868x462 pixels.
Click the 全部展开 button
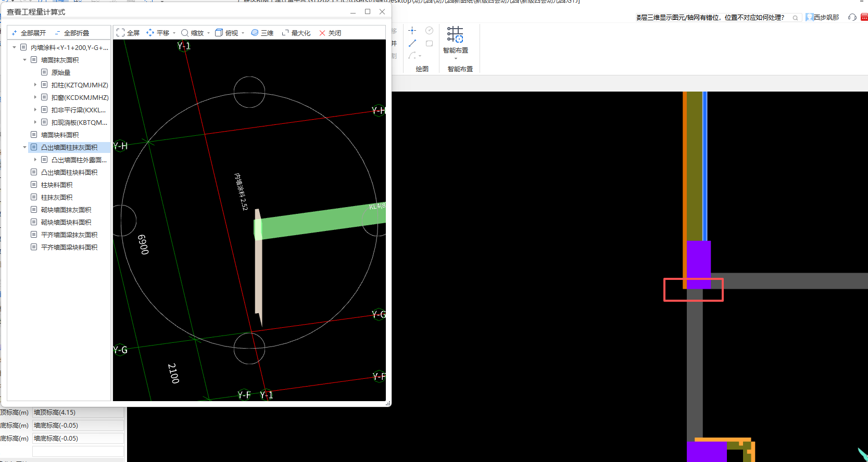[29, 33]
